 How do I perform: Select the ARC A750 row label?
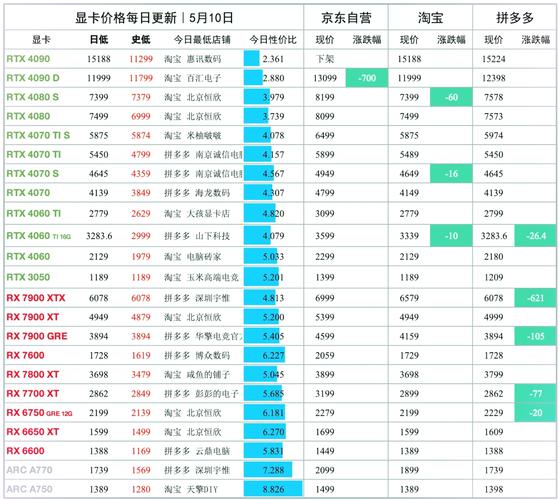tap(29, 489)
